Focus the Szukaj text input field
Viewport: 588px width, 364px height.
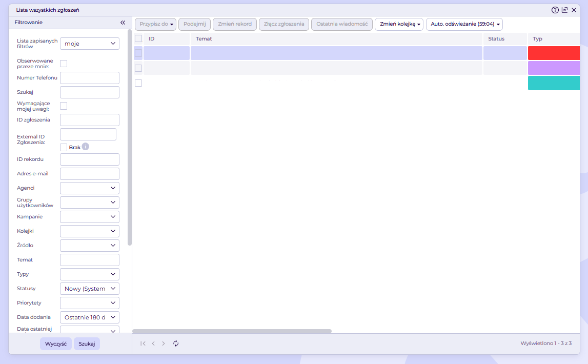[90, 92]
